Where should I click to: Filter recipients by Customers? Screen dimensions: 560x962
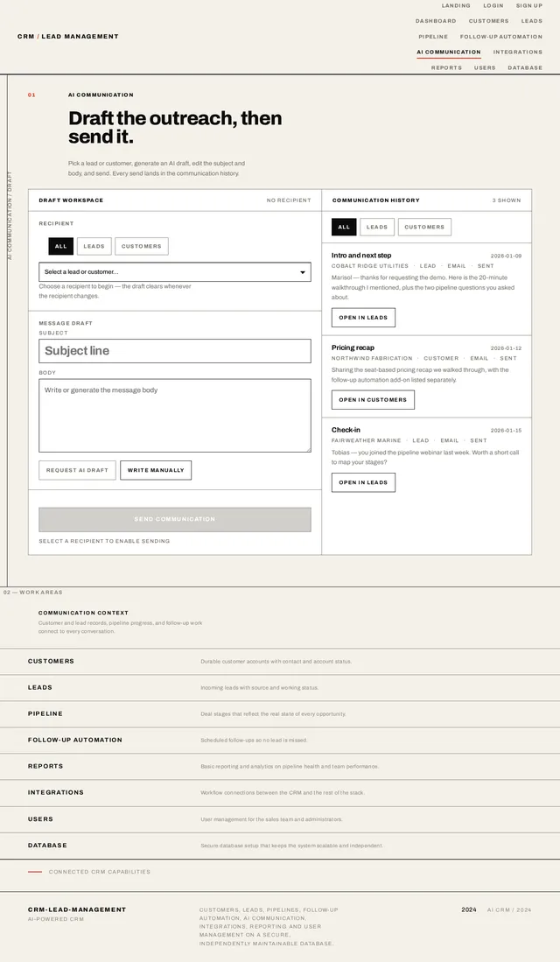click(x=142, y=246)
